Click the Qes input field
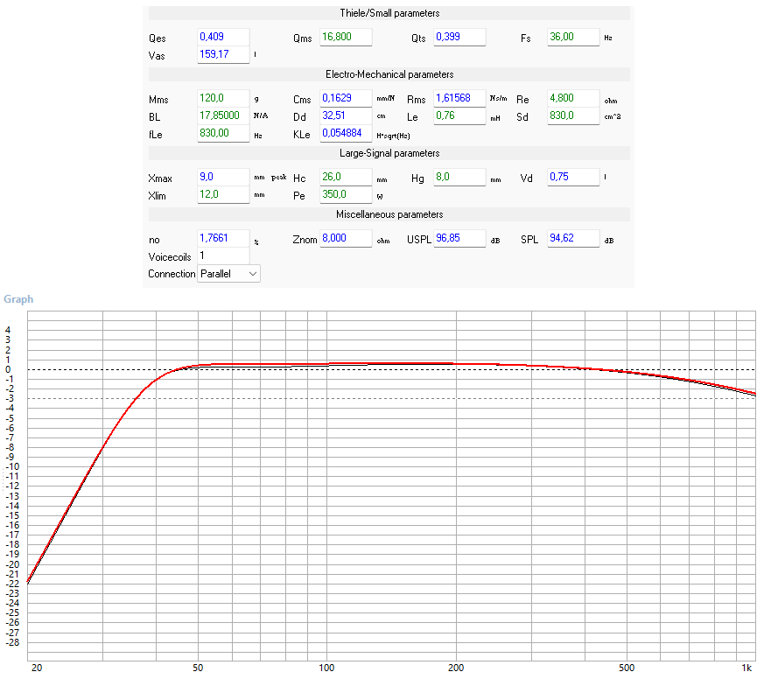Viewport: 757px width, 700px height. pyautogui.click(x=222, y=38)
